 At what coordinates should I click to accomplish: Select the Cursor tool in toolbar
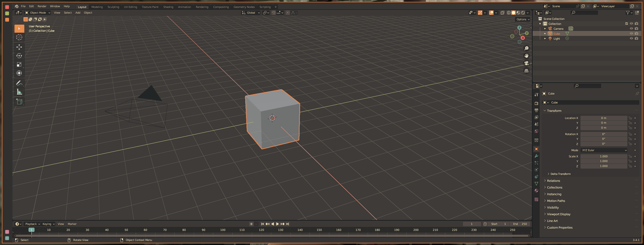click(19, 37)
